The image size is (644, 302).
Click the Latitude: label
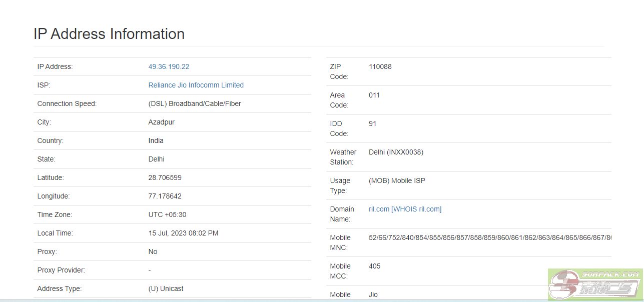pyautogui.click(x=51, y=177)
